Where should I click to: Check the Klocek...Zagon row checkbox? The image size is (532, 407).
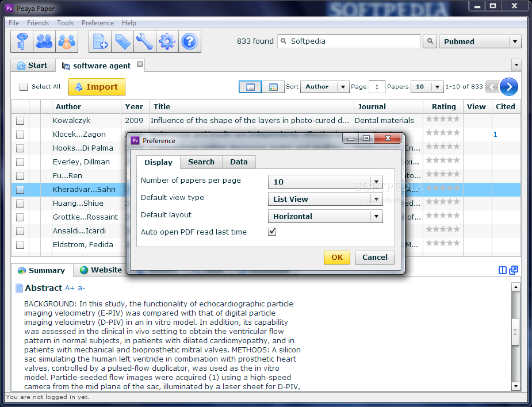click(x=20, y=135)
